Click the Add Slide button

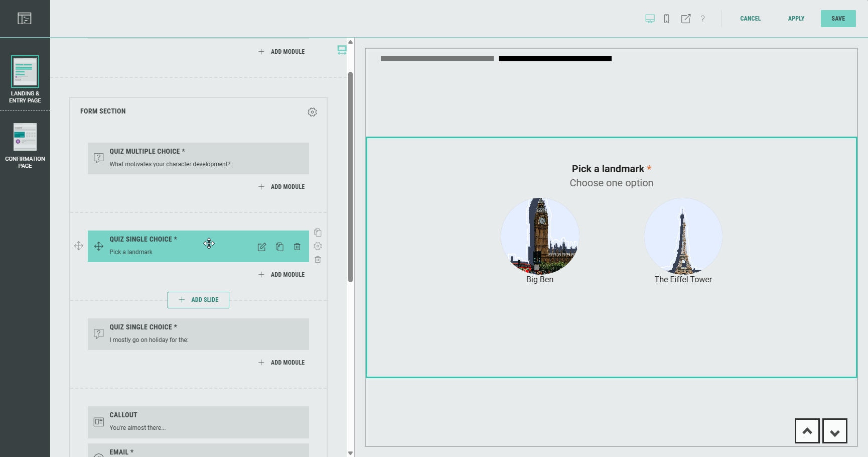click(x=198, y=300)
